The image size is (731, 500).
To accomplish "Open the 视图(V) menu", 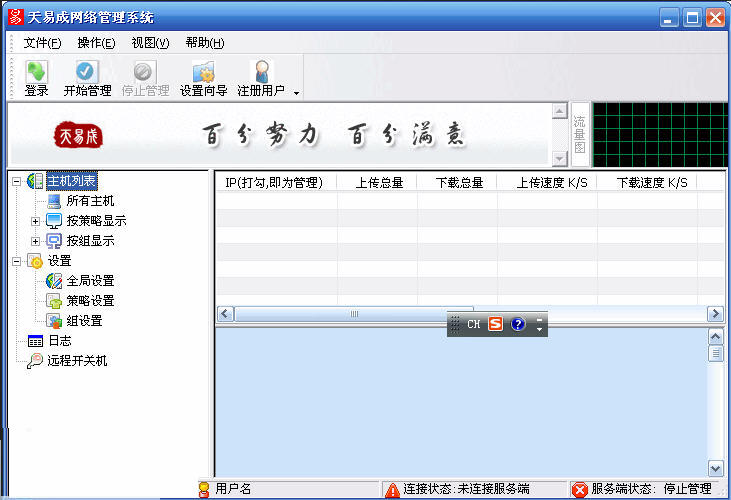I will click(150, 43).
